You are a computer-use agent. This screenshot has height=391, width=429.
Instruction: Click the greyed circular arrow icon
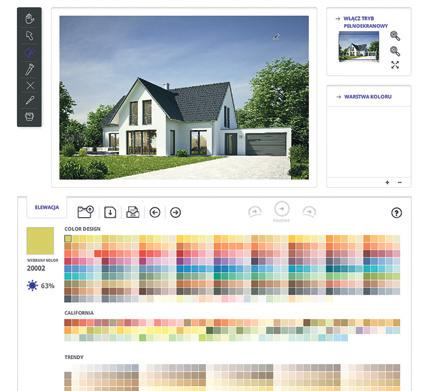[x=282, y=209]
